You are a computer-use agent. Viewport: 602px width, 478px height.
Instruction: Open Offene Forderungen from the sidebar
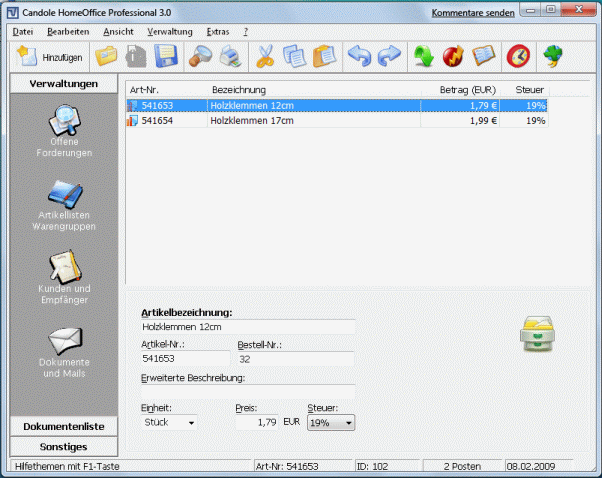pyautogui.click(x=65, y=132)
